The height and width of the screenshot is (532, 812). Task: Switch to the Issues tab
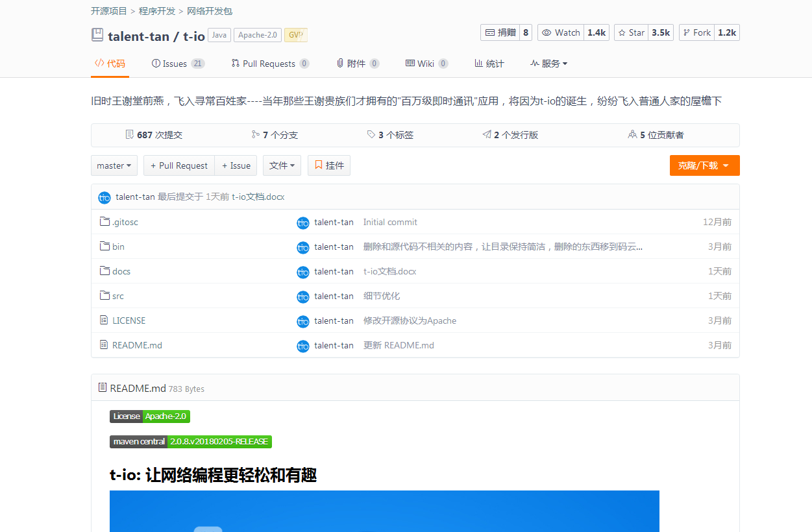click(x=178, y=64)
